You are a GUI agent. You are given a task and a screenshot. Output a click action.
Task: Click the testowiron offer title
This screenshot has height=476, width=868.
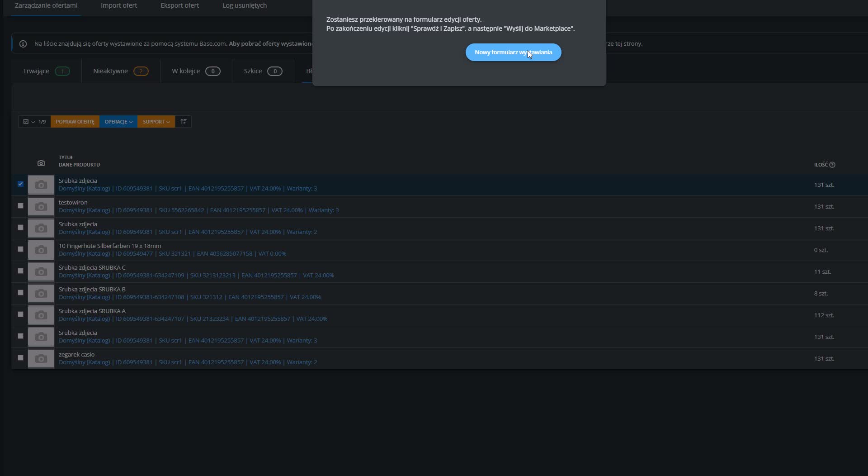tap(73, 202)
